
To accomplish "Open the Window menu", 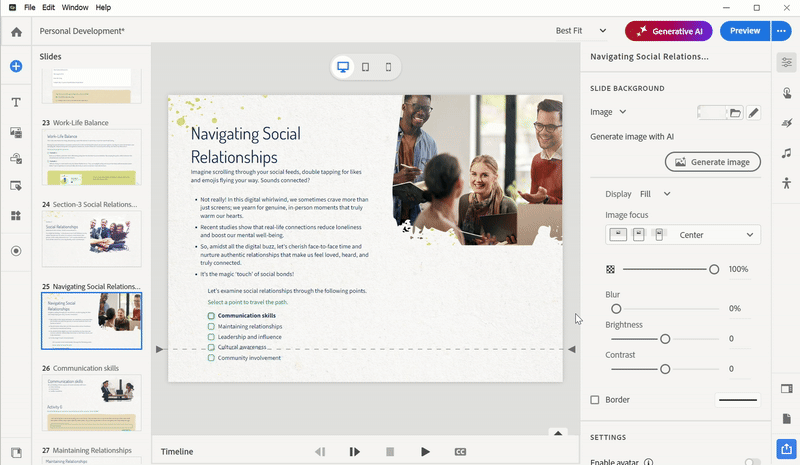I will [x=74, y=7].
